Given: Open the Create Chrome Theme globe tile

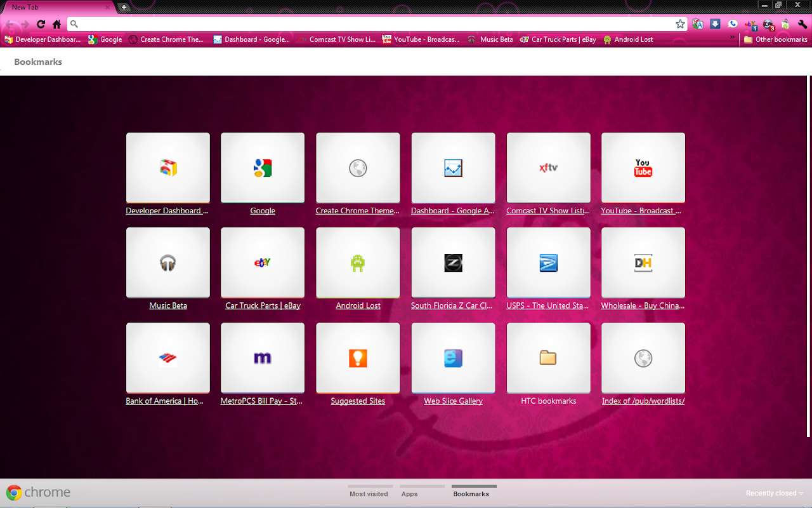Looking at the screenshot, I should point(358,168).
